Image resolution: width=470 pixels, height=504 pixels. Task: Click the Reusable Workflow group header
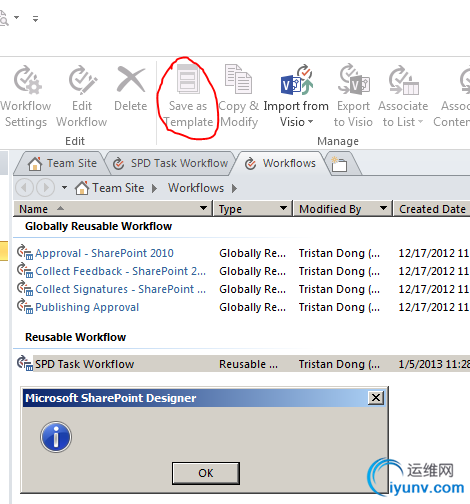76,337
